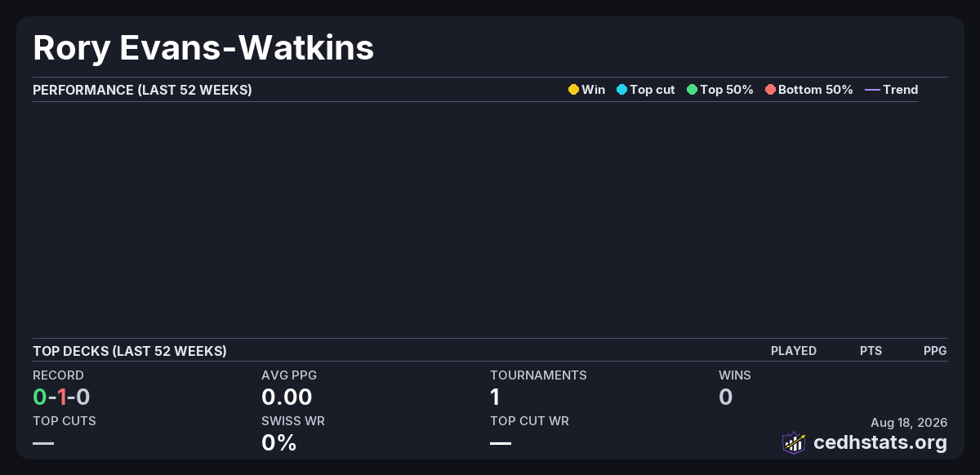980x475 pixels.
Task: Click the Tournaments count value
Action: (x=495, y=397)
